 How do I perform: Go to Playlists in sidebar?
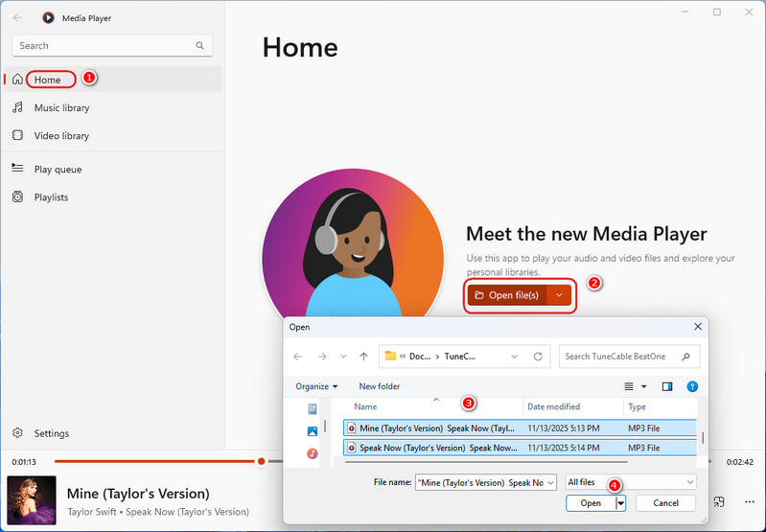51,197
